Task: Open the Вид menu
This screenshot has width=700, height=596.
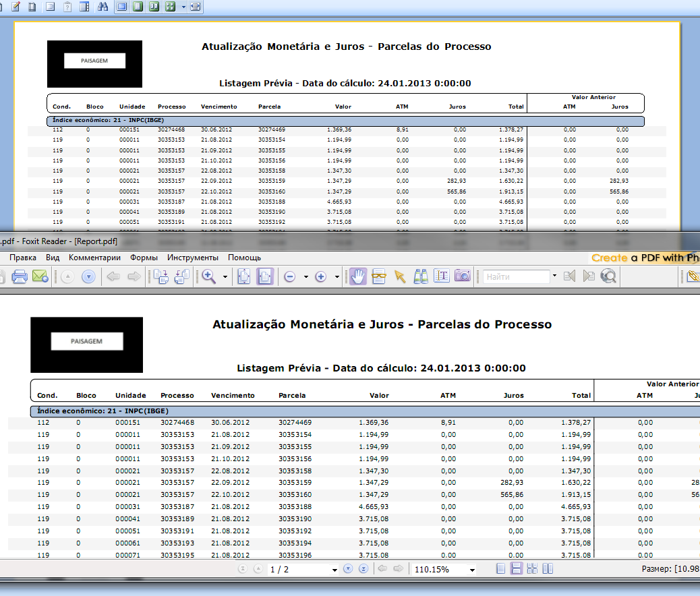Action: coord(53,258)
